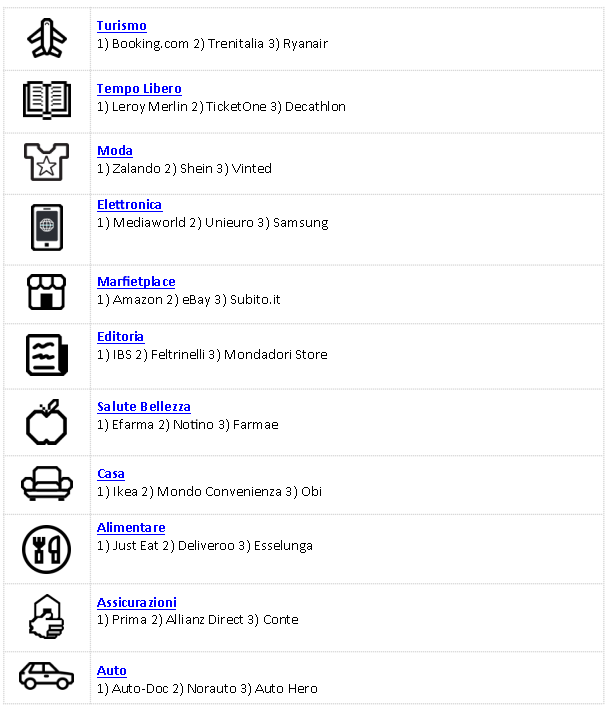Image resolution: width=607 pixels, height=709 pixels.
Task: Click the Alimentare category link
Action: pos(131,528)
